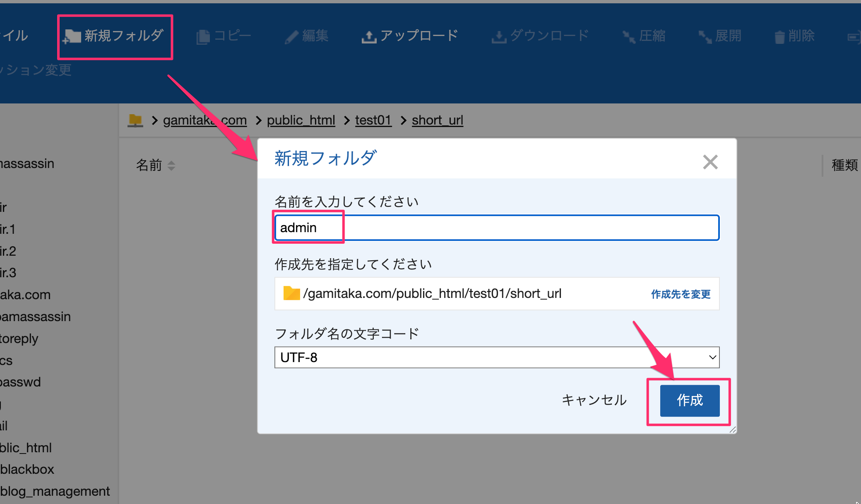Open the UTF-8 character code dropdown
Viewport: 861px width, 504px height.
pos(497,357)
